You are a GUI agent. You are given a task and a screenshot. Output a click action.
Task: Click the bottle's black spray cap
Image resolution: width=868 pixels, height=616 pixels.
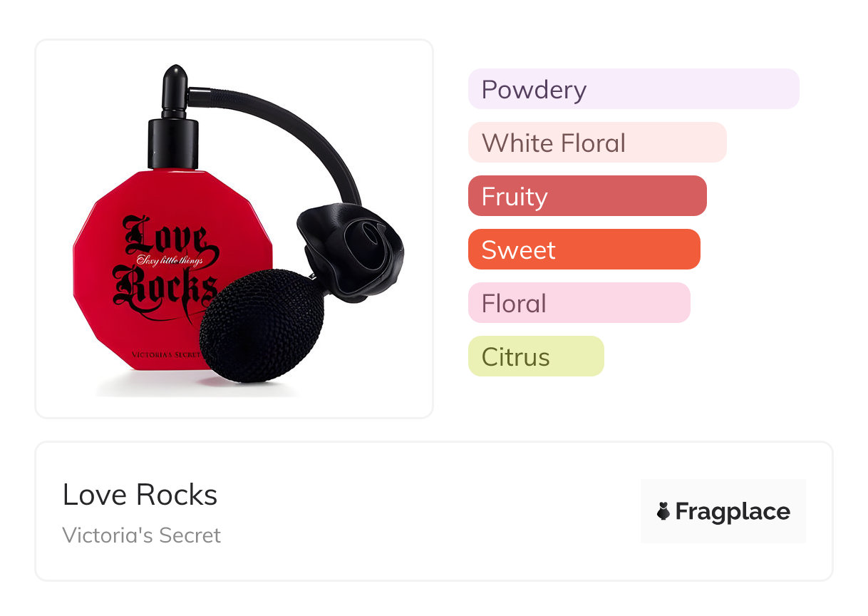tap(172, 118)
